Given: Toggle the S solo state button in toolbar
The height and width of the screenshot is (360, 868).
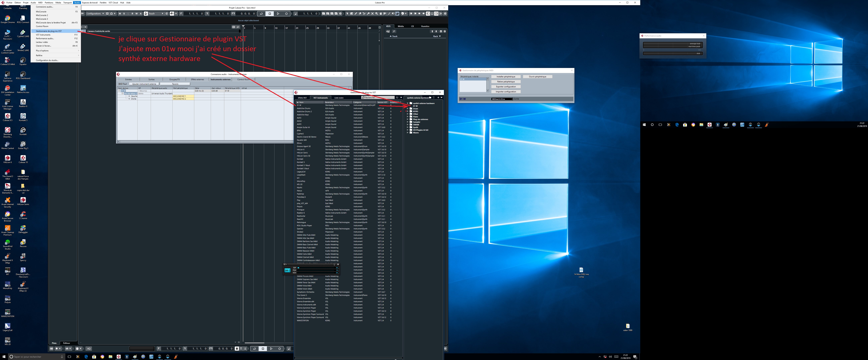Looking at the screenshot, I should [x=124, y=13].
